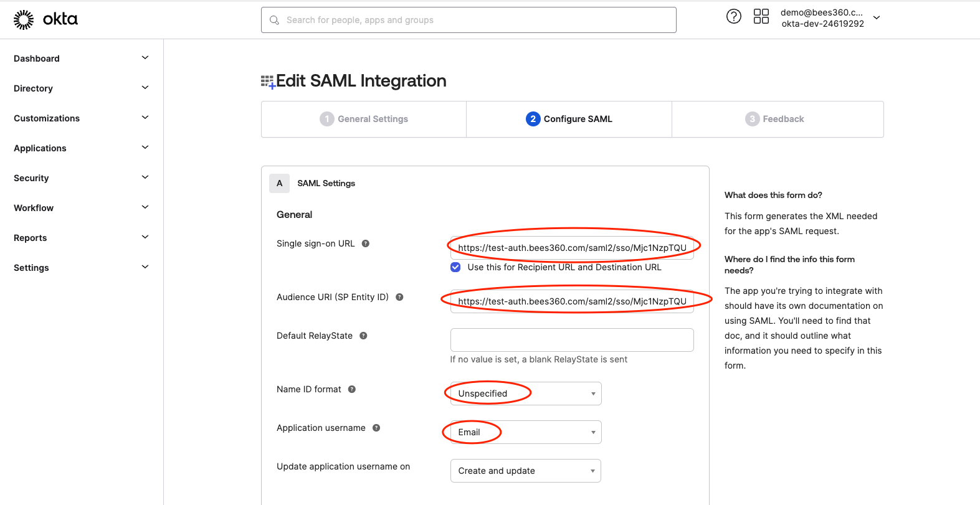
Task: Click the Single sign-on URL help icon
Action: click(x=366, y=243)
